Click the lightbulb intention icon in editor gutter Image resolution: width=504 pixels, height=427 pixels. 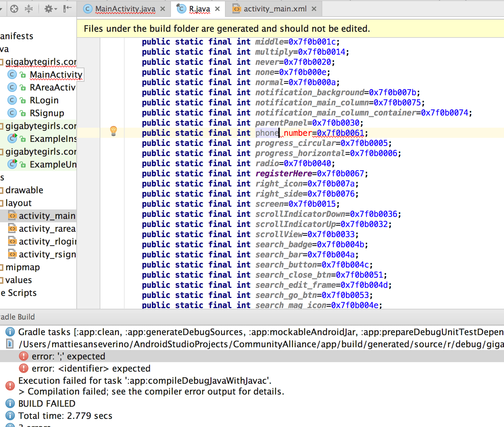[x=114, y=131]
